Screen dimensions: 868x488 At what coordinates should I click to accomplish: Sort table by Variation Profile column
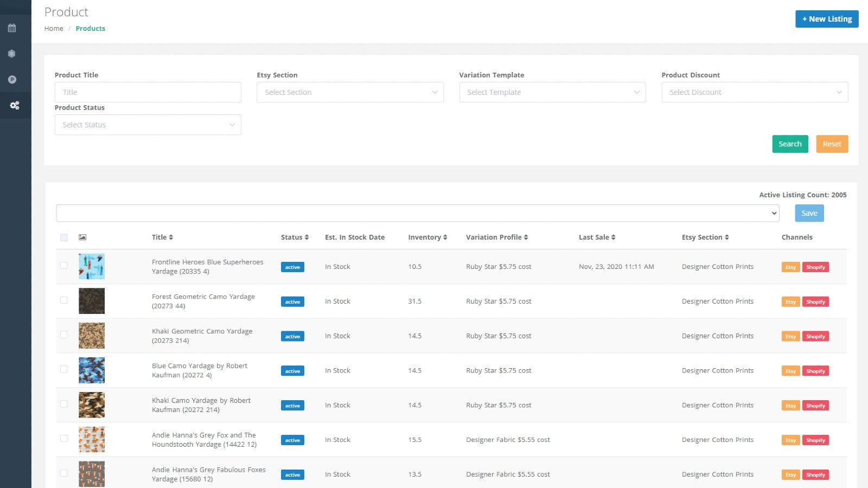click(x=497, y=237)
